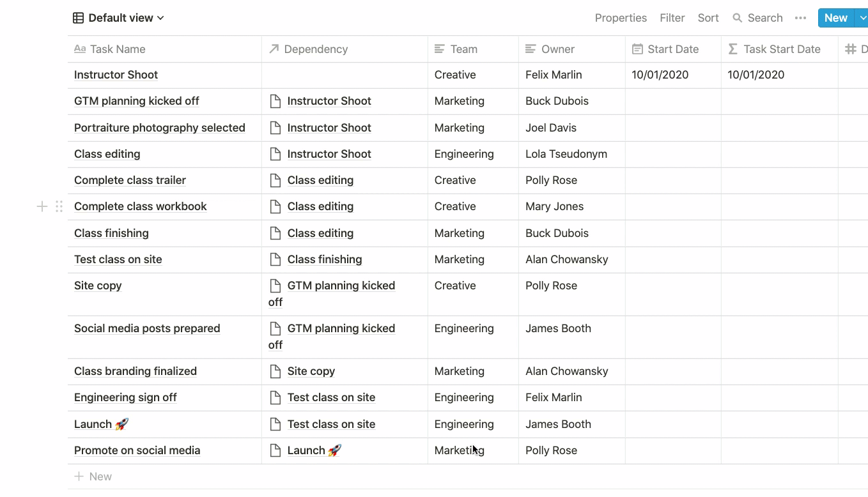The width and height of the screenshot is (868, 497).
Task: Open the Engineering sign off task
Action: 125,397
